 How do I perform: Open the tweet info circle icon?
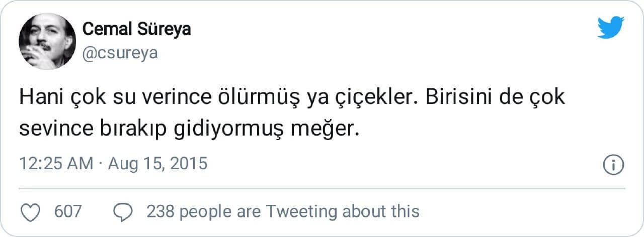(x=613, y=165)
